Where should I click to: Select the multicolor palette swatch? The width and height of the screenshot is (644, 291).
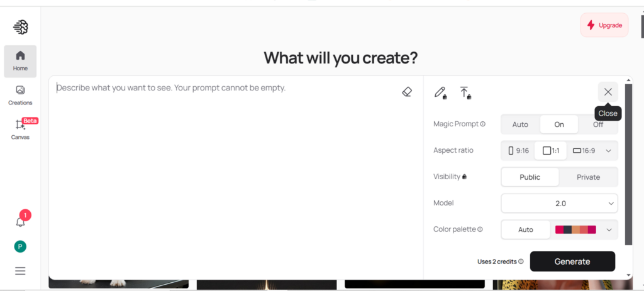(x=575, y=230)
